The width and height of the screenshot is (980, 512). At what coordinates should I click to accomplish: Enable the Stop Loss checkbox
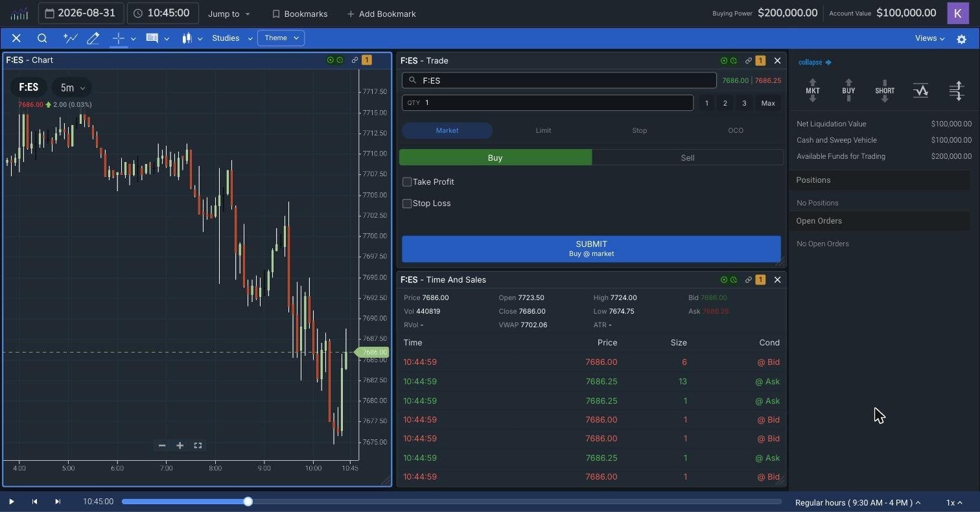click(x=407, y=204)
